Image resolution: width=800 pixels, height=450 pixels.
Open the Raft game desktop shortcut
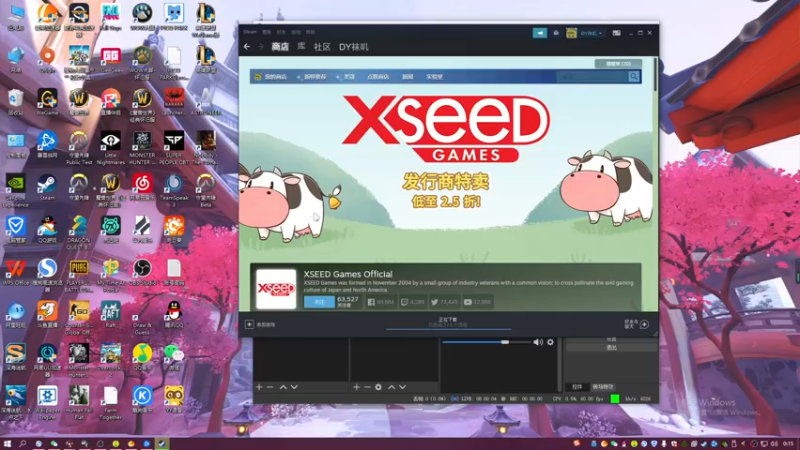coord(111,314)
